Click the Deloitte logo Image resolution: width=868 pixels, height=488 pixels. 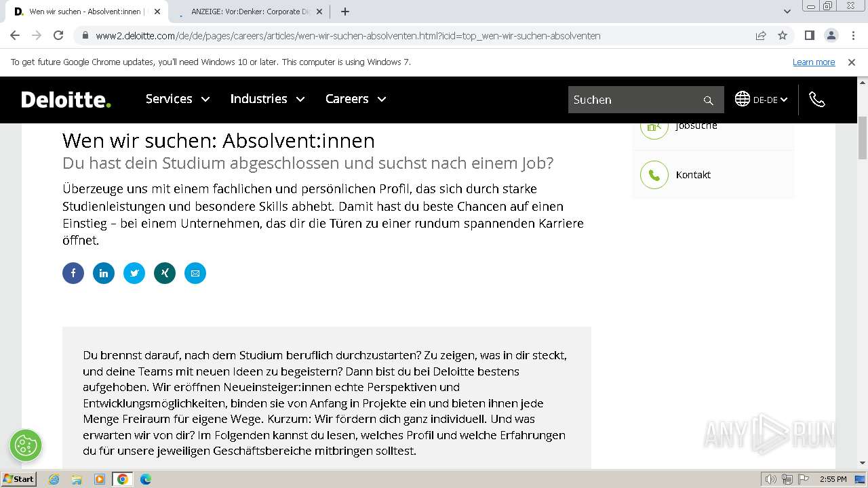(66, 100)
